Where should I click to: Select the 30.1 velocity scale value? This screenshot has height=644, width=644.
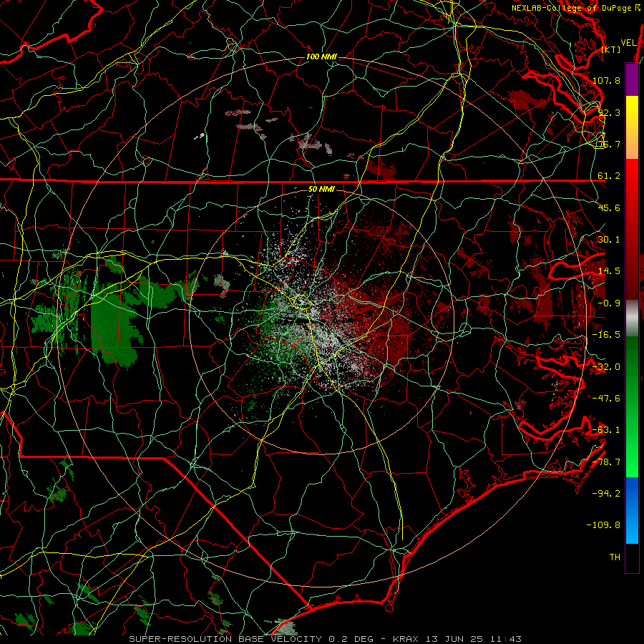(x=609, y=240)
